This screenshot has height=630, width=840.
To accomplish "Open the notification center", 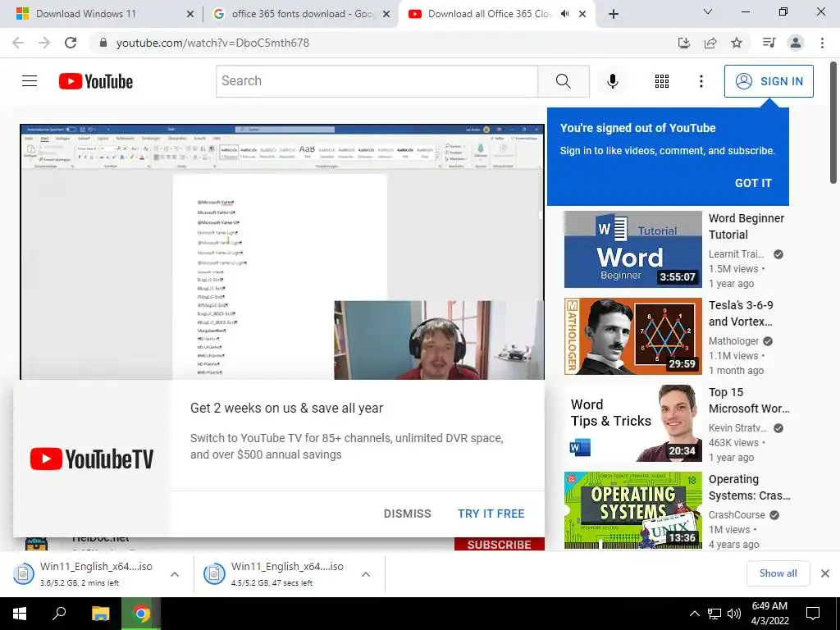I will pyautogui.click(x=813, y=614).
